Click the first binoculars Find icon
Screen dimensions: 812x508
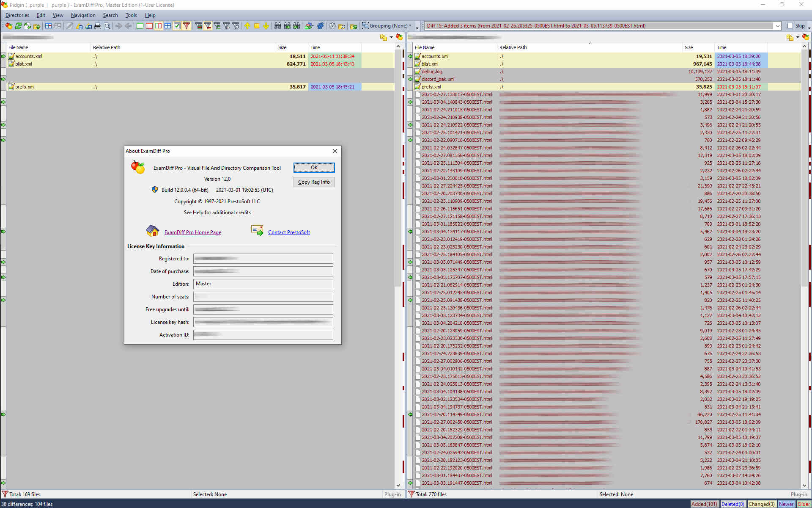coord(278,26)
